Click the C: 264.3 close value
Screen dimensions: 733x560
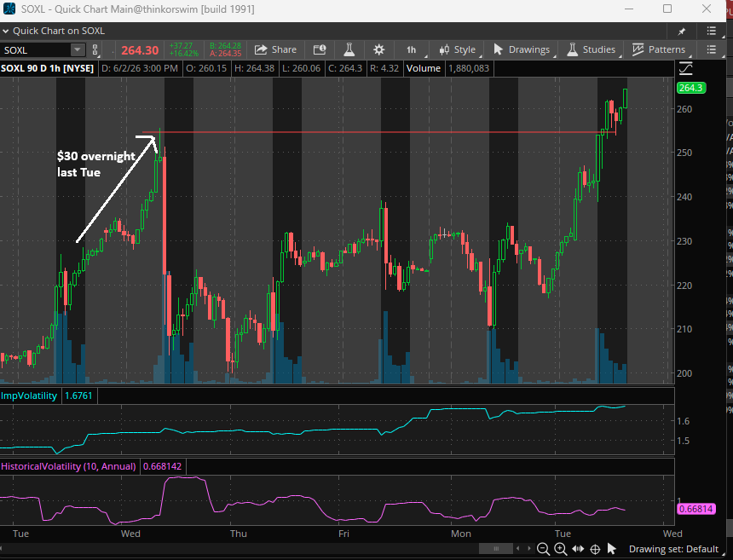tap(345, 68)
